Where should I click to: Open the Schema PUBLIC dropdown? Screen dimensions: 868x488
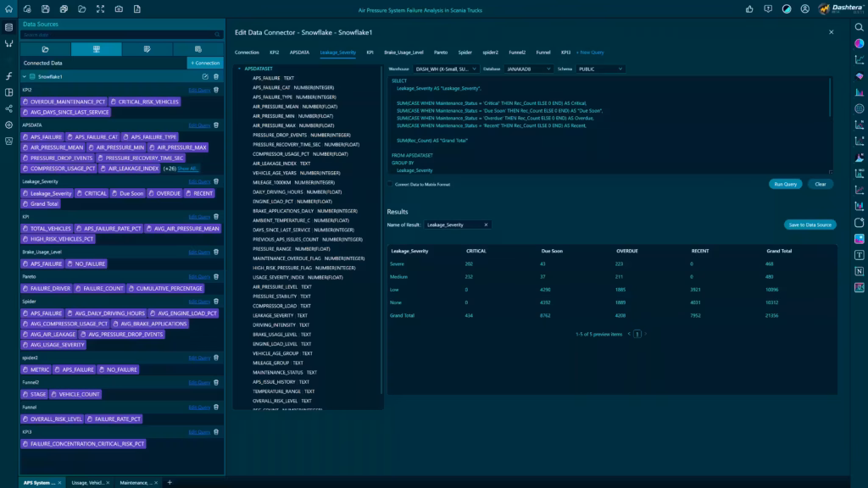coord(599,69)
